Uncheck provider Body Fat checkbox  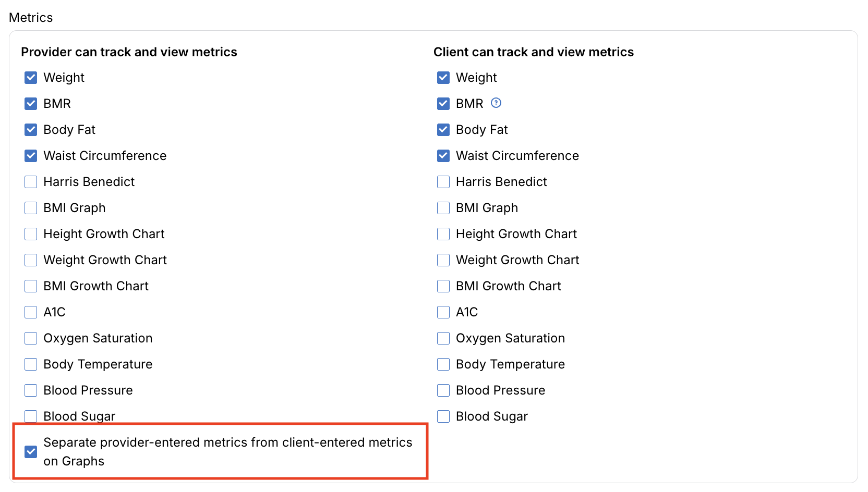pyautogui.click(x=31, y=130)
